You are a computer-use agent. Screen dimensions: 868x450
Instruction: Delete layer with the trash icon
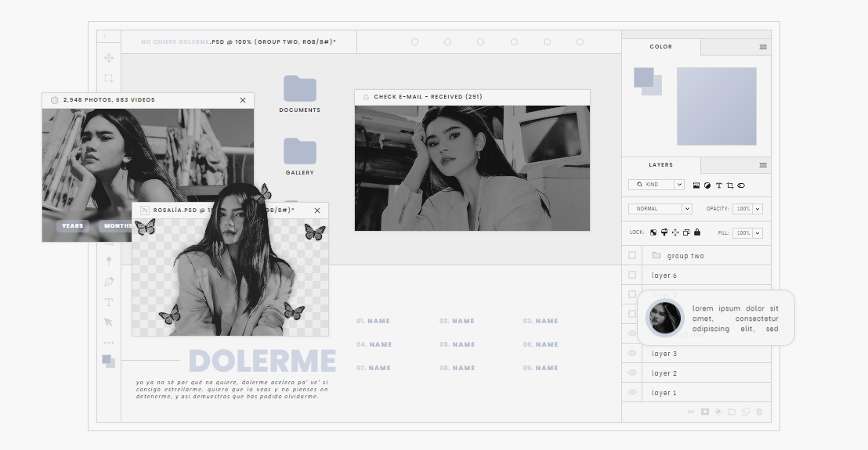click(759, 412)
